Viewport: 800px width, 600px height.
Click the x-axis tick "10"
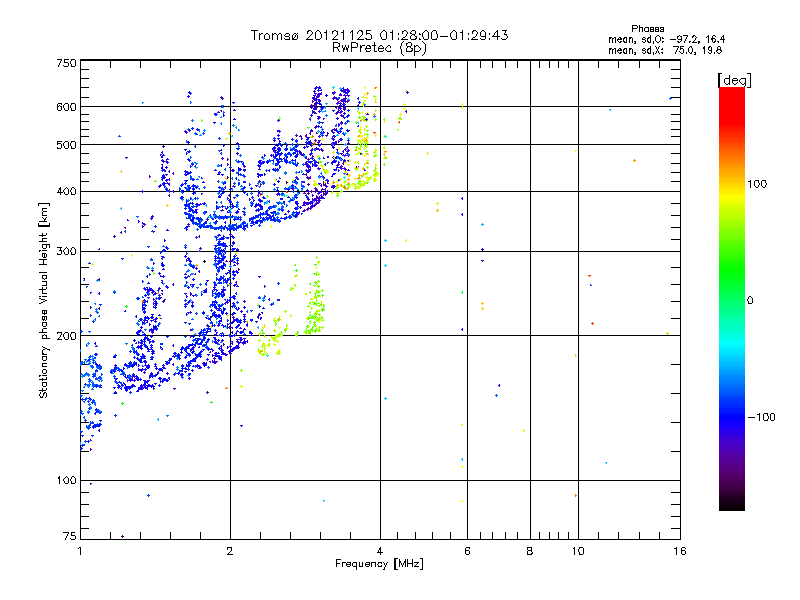(x=578, y=551)
